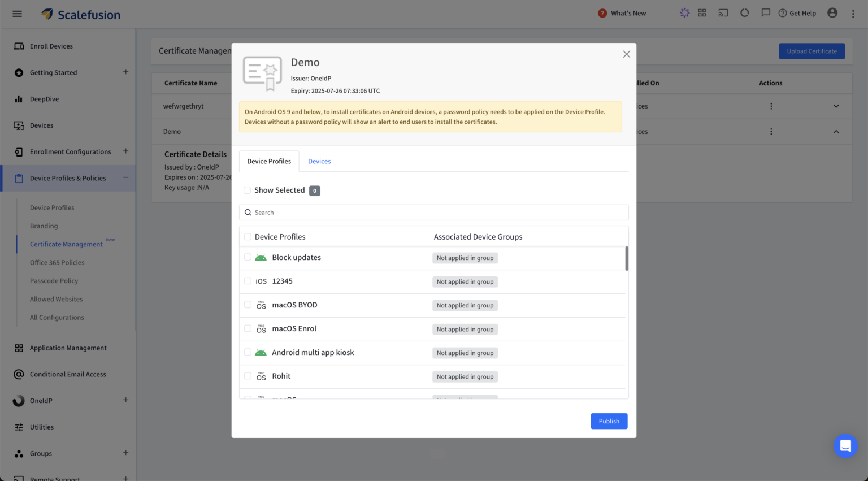Click the Conditional Email Access at-sign icon
The width and height of the screenshot is (868, 481).
click(x=19, y=374)
